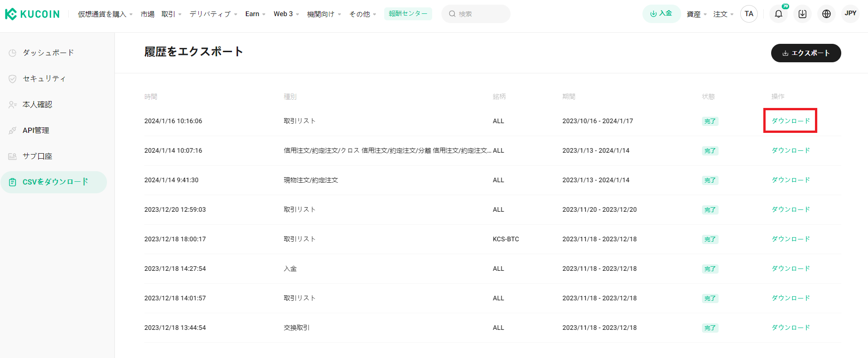The width and height of the screenshot is (868, 358).
Task: Open the 市場 page
Action: tap(148, 14)
